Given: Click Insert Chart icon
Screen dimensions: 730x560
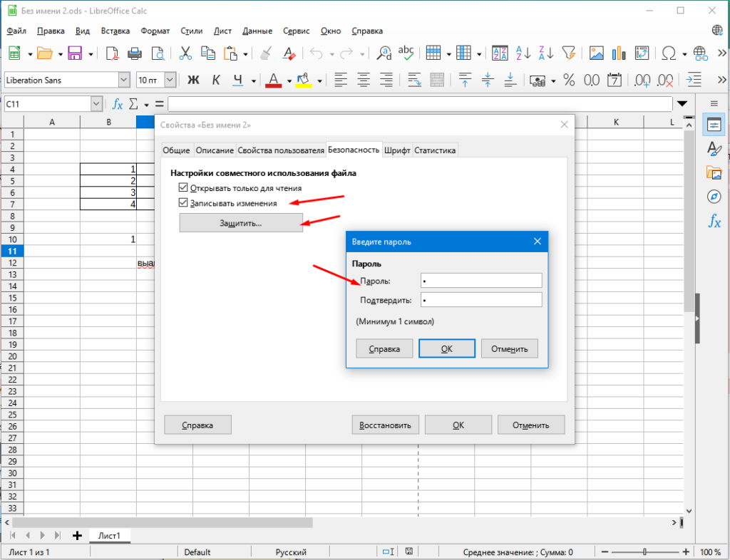Looking at the screenshot, I should pyautogui.click(x=619, y=53).
